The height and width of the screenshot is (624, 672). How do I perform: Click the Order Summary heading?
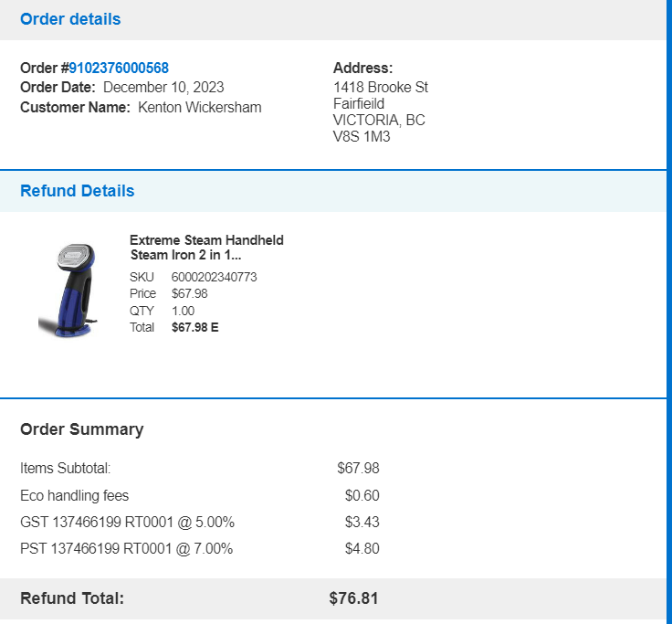tap(82, 429)
